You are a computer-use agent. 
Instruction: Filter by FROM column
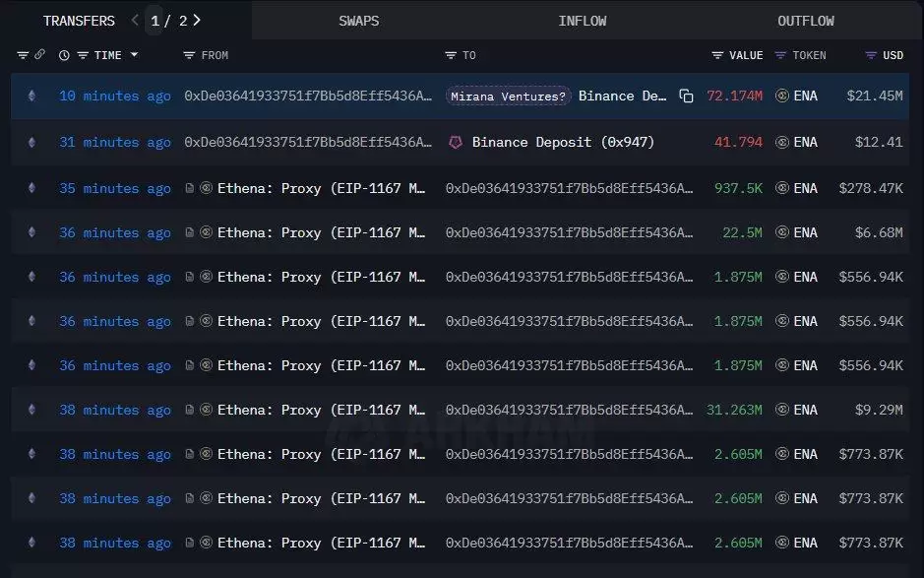pyautogui.click(x=189, y=55)
